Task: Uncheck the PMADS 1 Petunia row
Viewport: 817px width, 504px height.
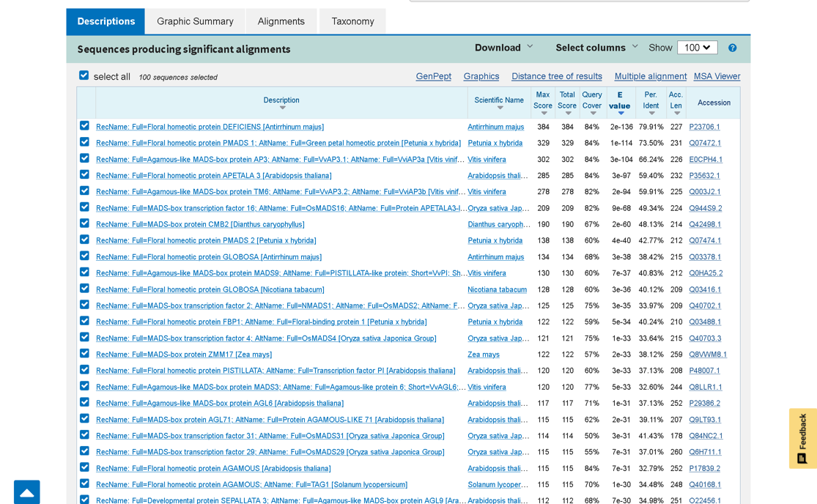Action: point(84,142)
